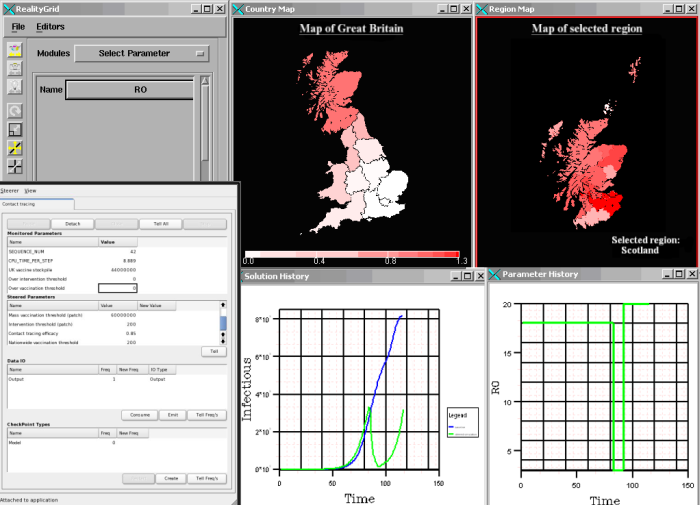This screenshot has height=505, width=700.
Task: Open the Editors menu in RealityGrid
Action: [x=50, y=27]
